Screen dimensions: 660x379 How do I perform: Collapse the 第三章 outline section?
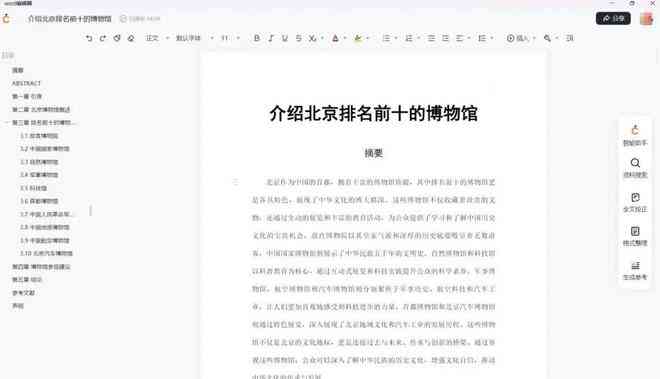click(7, 123)
